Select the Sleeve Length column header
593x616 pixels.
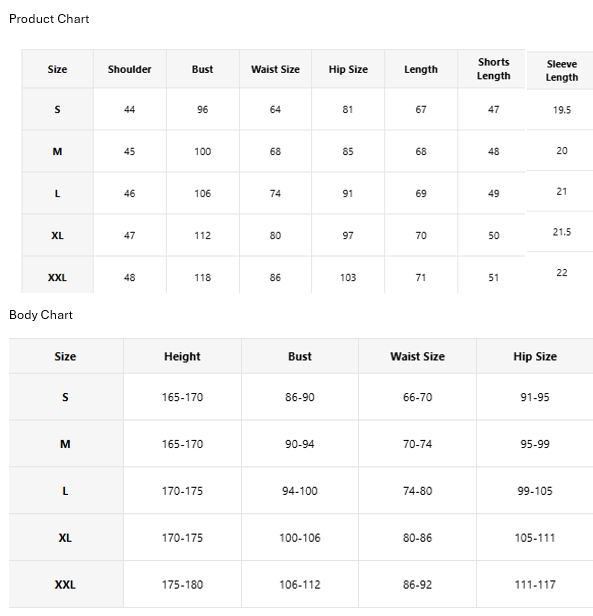[562, 71]
